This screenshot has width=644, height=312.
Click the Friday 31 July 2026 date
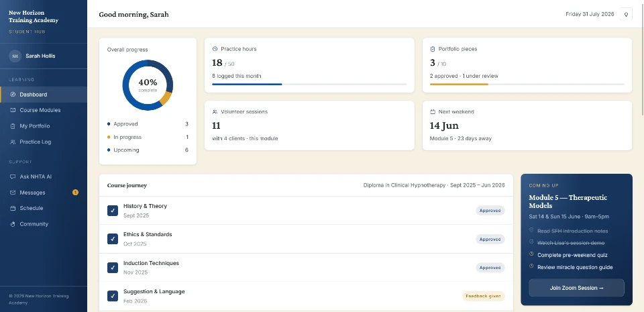[590, 14]
